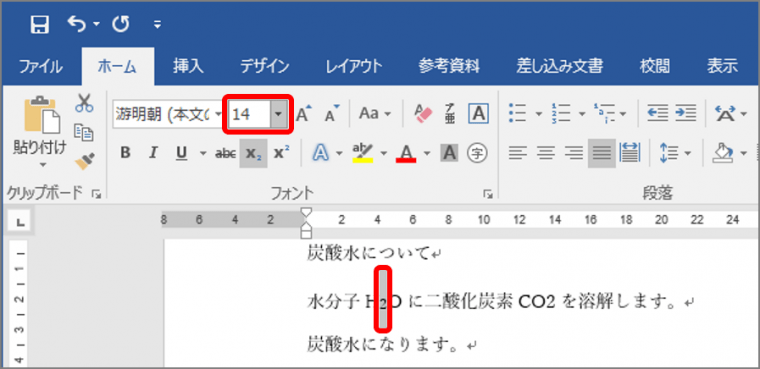The width and height of the screenshot is (760, 369).
Task: Apply text effects with outlined A
Action: [321, 153]
